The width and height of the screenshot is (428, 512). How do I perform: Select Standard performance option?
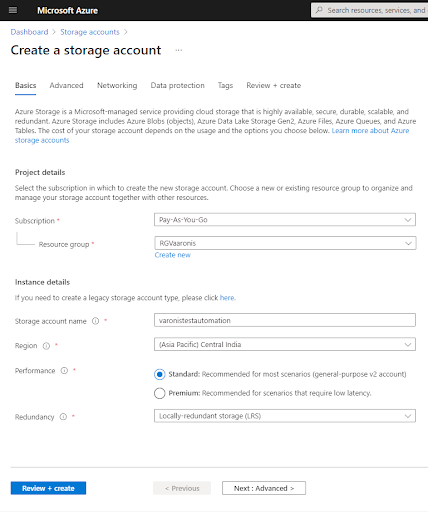(159, 374)
